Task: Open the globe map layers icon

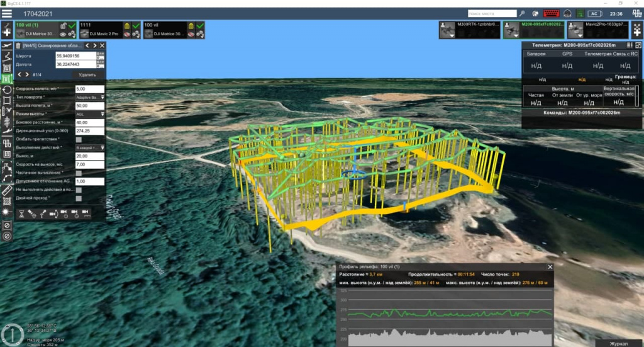Action: pos(535,13)
